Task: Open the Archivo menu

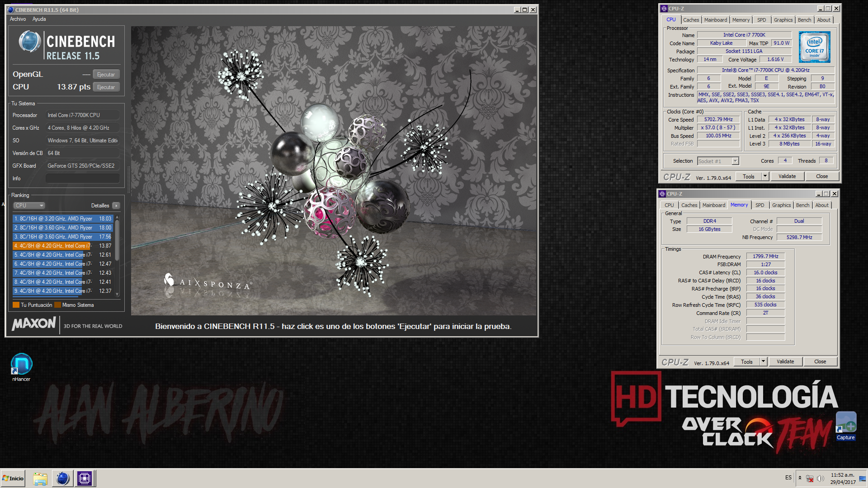Action: pyautogui.click(x=18, y=19)
